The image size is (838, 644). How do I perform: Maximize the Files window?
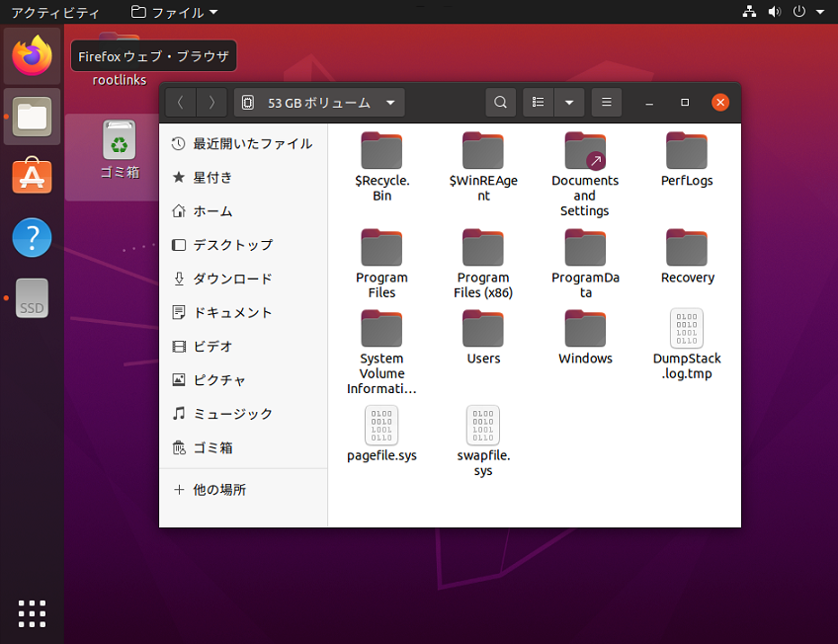coord(685,102)
